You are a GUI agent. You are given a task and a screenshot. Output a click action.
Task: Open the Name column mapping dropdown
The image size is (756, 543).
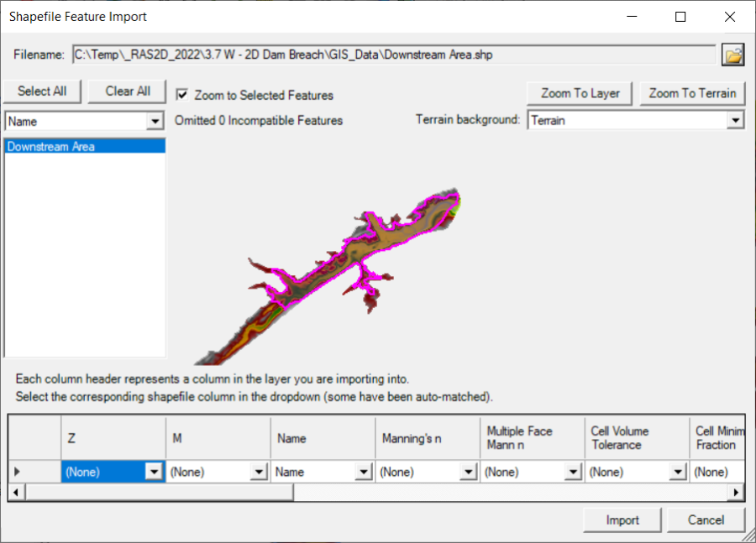[364, 472]
